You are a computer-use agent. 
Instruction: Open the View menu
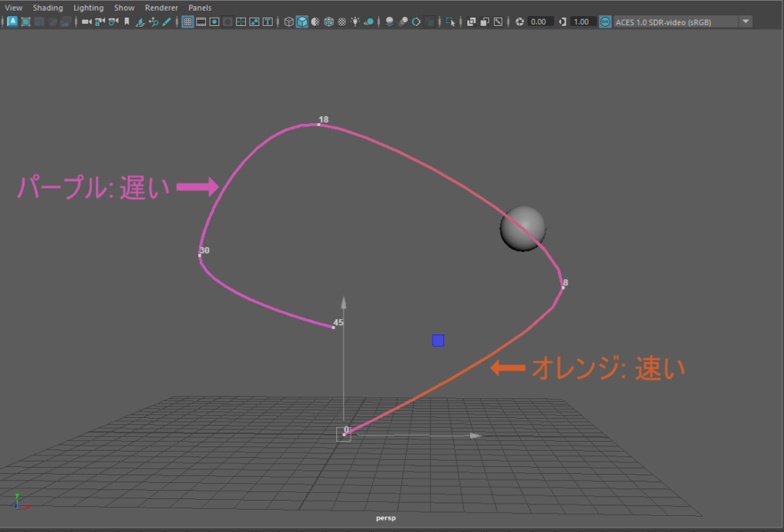point(14,8)
